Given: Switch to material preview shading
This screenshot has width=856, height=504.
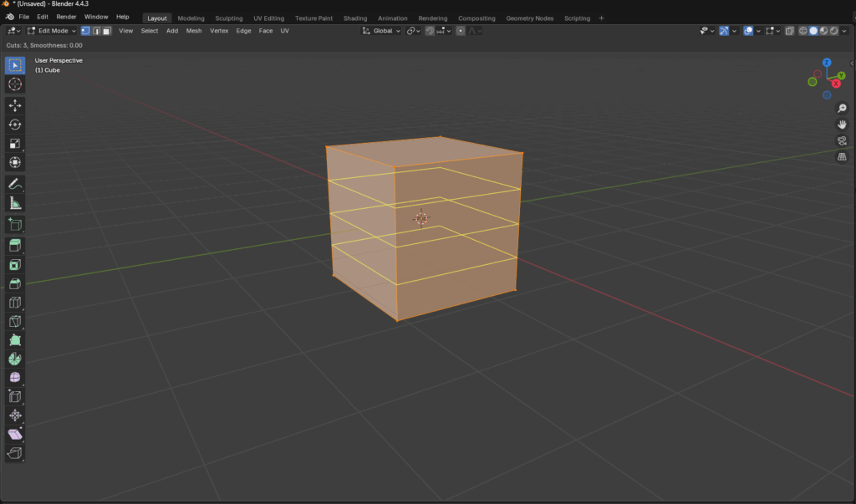Looking at the screenshot, I should click(x=823, y=31).
